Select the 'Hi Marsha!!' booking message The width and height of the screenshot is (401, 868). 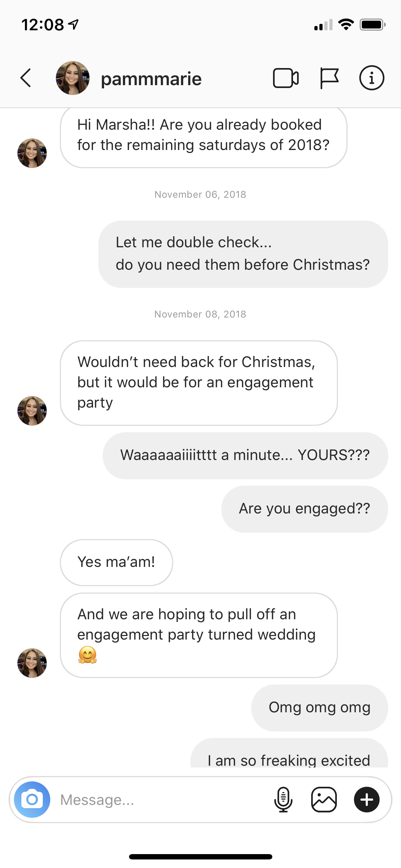pos(204,137)
